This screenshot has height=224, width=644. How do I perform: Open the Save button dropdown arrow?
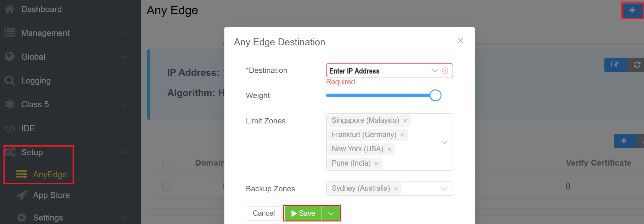331,214
